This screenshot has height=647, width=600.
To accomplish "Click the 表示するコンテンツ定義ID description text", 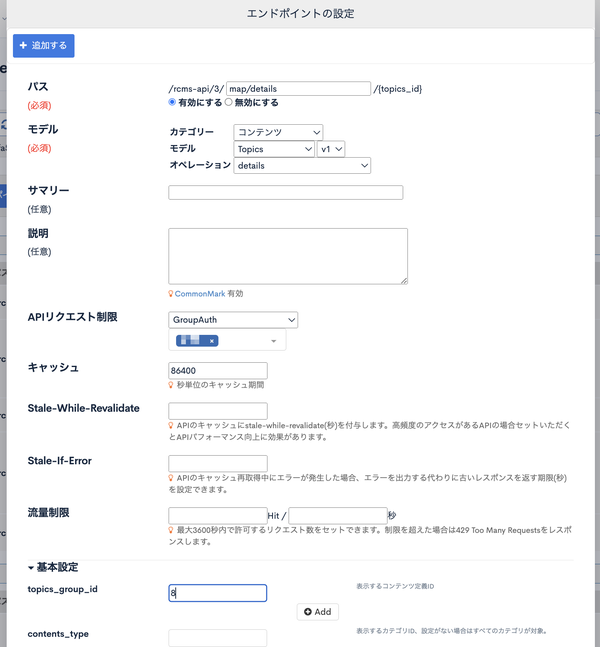I will point(395,586).
